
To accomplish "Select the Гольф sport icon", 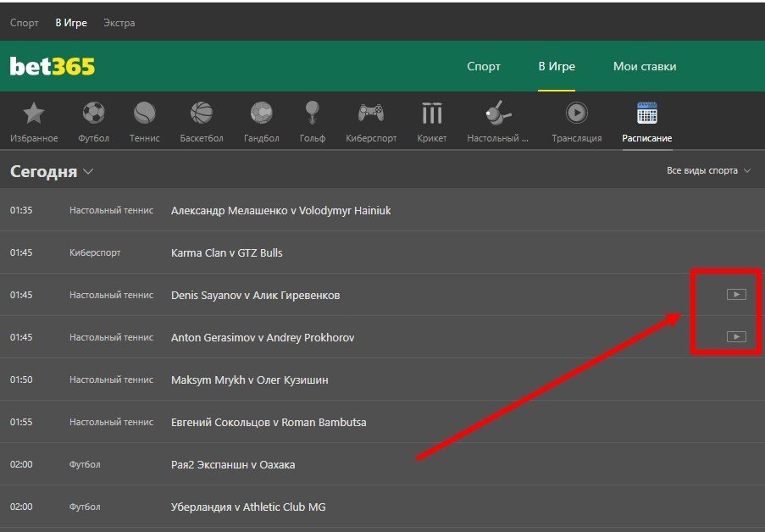I will click(x=313, y=114).
